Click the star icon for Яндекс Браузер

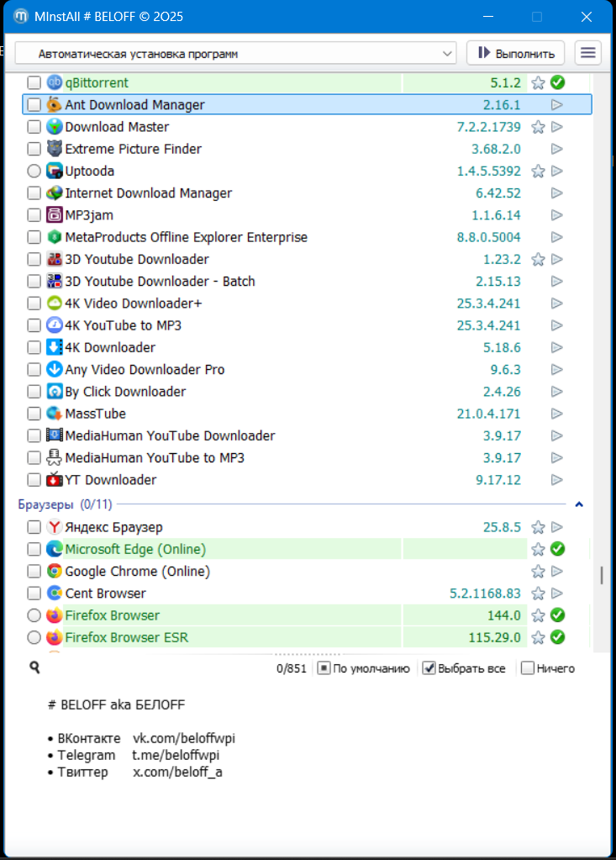tap(538, 527)
